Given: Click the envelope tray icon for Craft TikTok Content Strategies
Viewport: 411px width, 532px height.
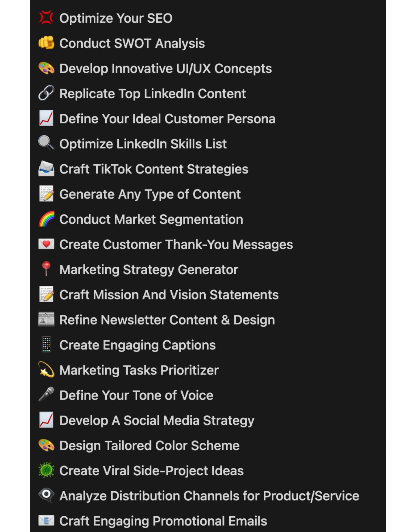Looking at the screenshot, I should (46, 169).
